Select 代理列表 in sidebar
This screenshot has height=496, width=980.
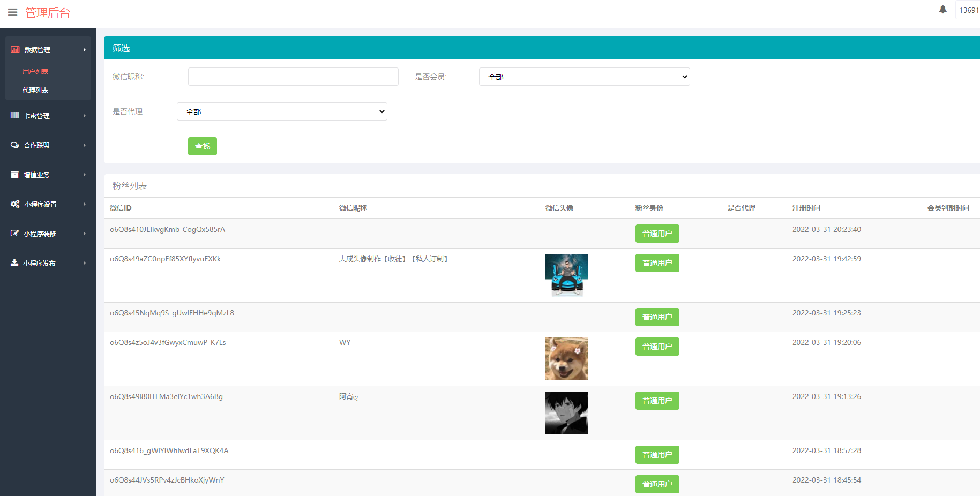[x=35, y=90]
